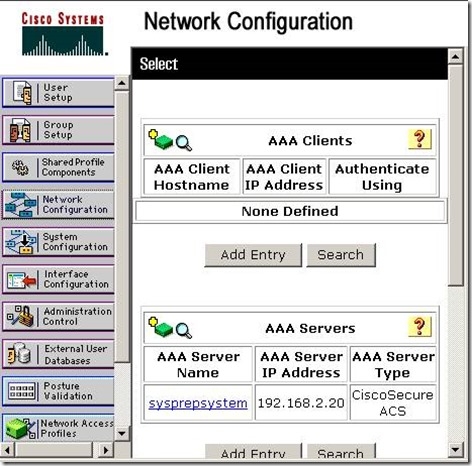Click the AAA Server IP Address header

[301, 364]
